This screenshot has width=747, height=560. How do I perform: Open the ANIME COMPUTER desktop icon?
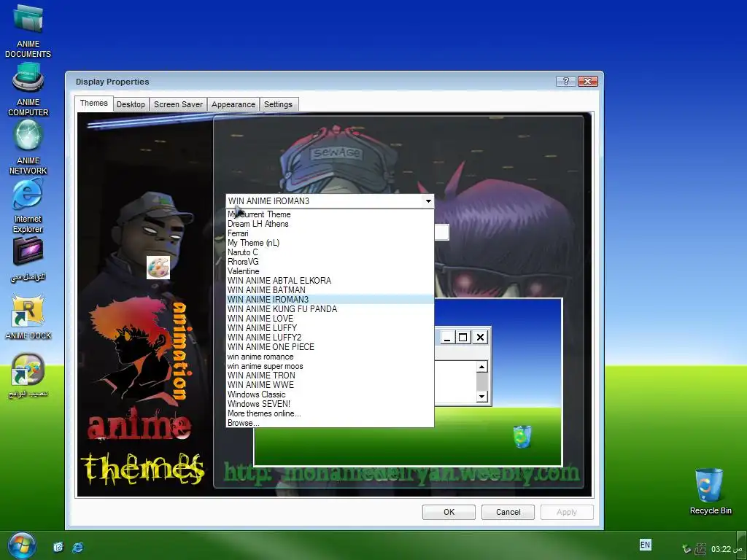(28, 90)
